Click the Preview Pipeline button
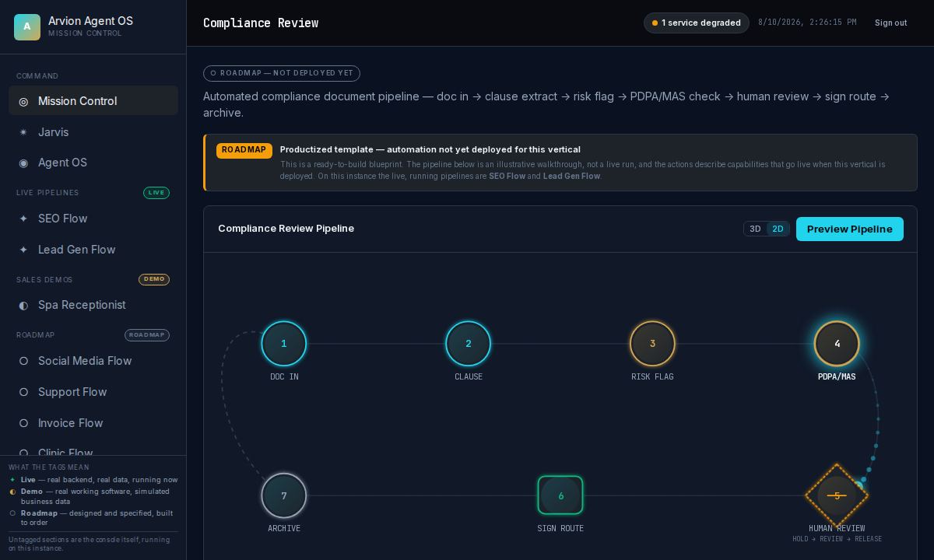 (x=850, y=229)
